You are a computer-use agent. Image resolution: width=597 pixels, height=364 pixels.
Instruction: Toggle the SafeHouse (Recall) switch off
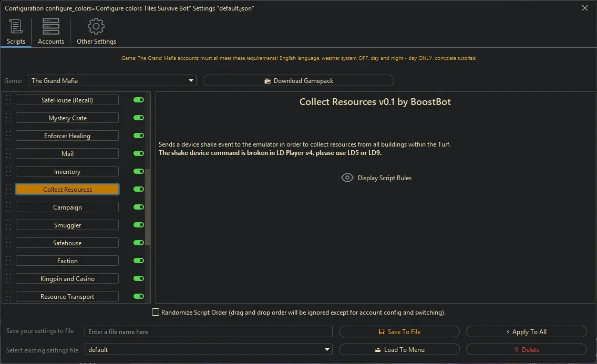coord(139,100)
